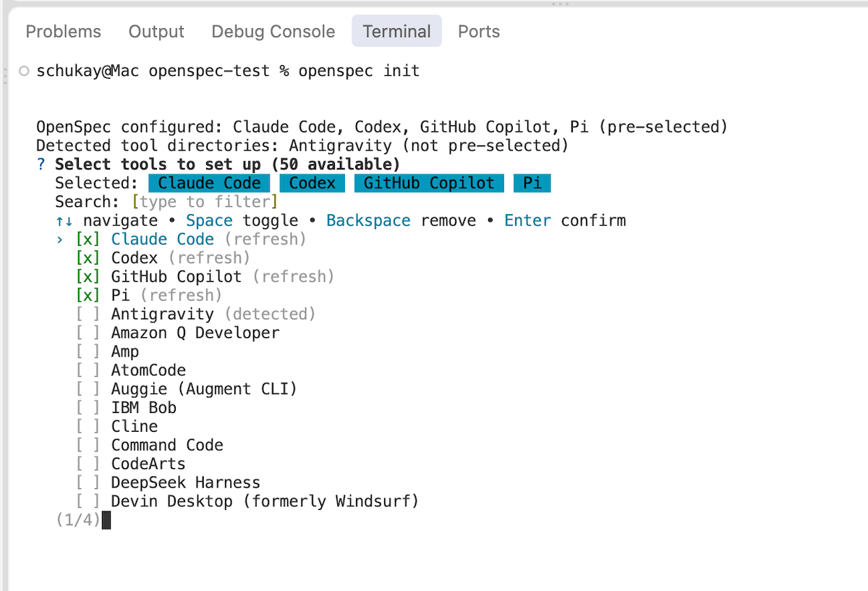This screenshot has width=868, height=591.
Task: Check the CodeArts checkbox
Action: (88, 465)
